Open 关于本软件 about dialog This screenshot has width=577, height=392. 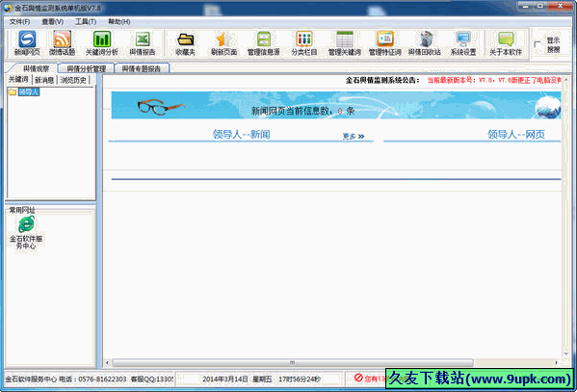pos(506,43)
